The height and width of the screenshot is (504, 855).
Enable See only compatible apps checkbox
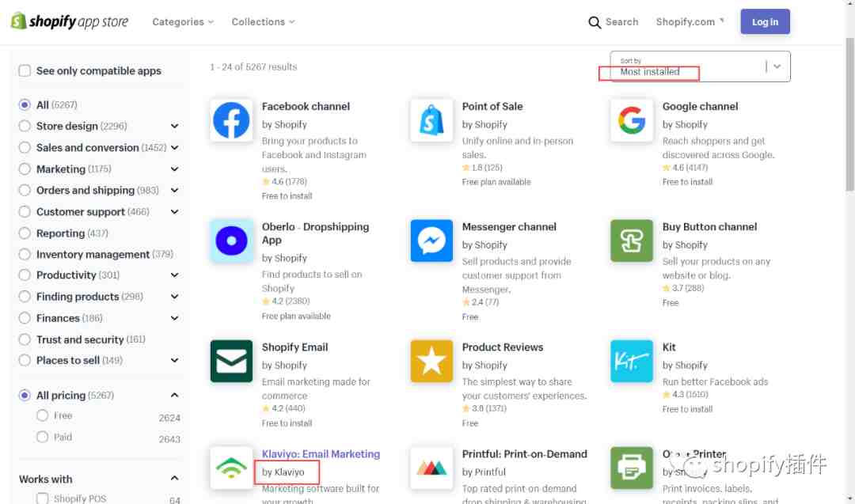tap(25, 71)
